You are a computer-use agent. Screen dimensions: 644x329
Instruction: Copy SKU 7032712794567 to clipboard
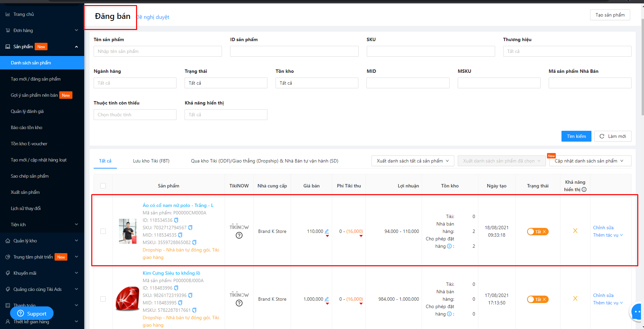click(190, 228)
